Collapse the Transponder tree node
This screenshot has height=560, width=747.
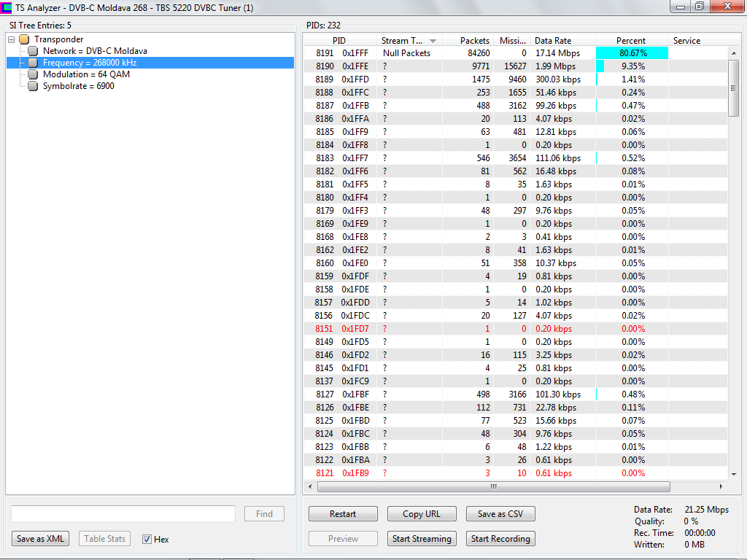[12, 39]
